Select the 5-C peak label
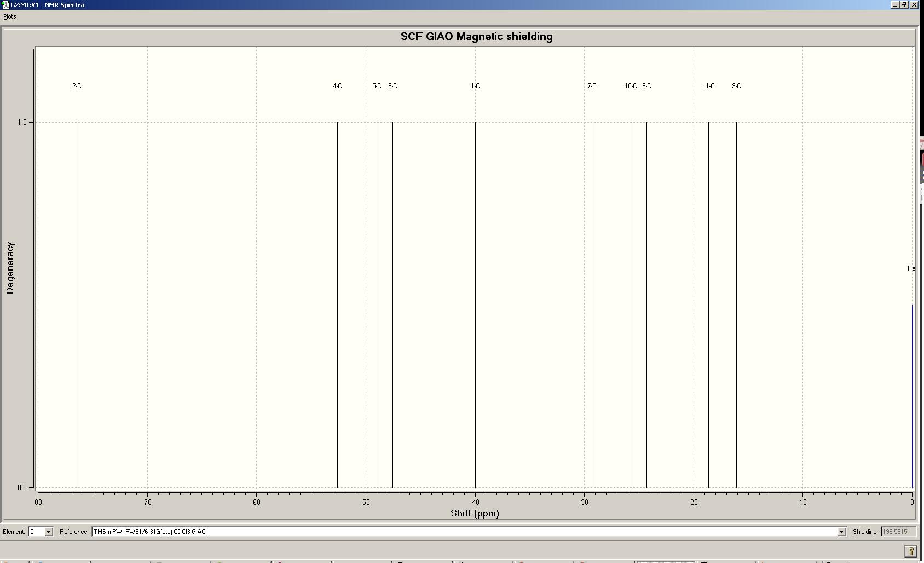924x563 pixels. click(x=377, y=86)
